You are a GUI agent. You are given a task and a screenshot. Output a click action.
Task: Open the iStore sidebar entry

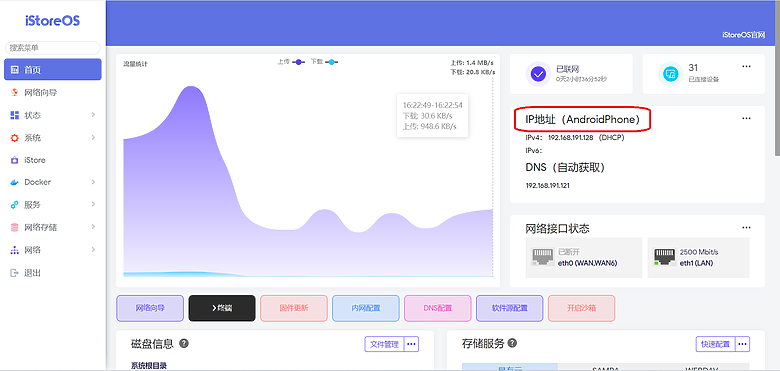53,160
